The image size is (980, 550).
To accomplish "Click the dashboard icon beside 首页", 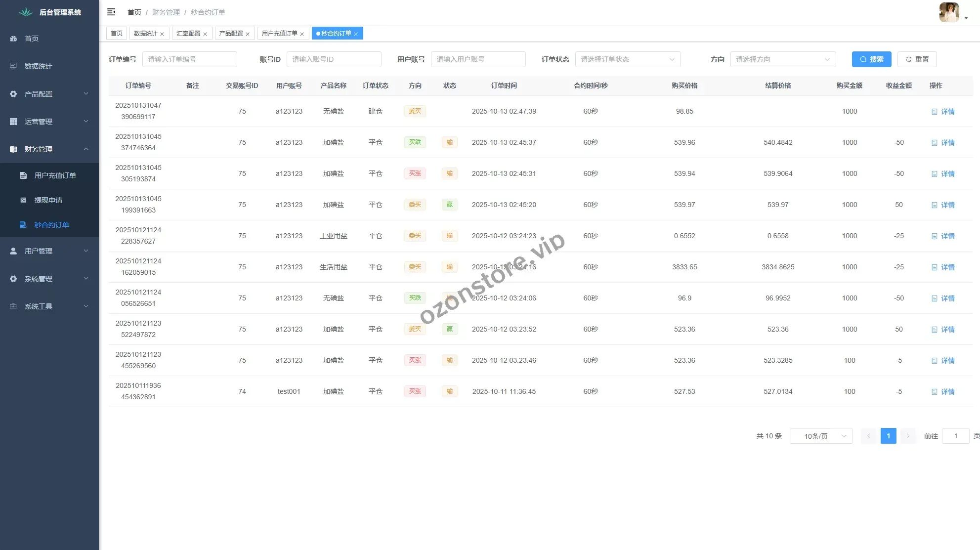I will (13, 39).
